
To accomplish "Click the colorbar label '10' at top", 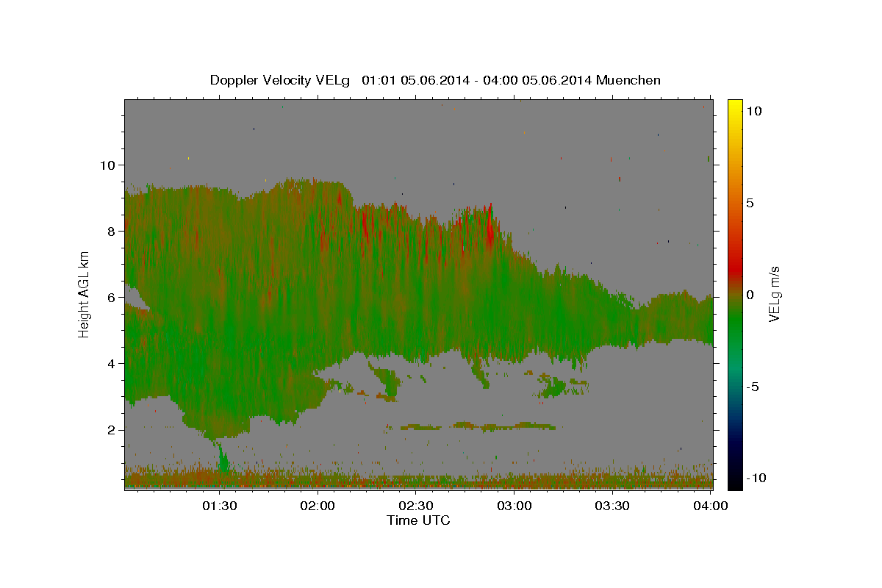I will 753,111.
